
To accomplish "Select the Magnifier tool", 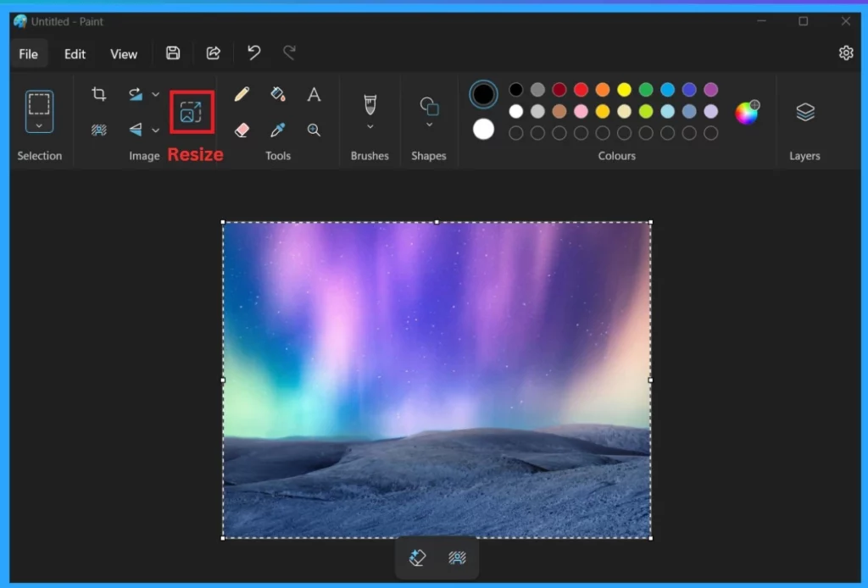I will click(x=314, y=130).
